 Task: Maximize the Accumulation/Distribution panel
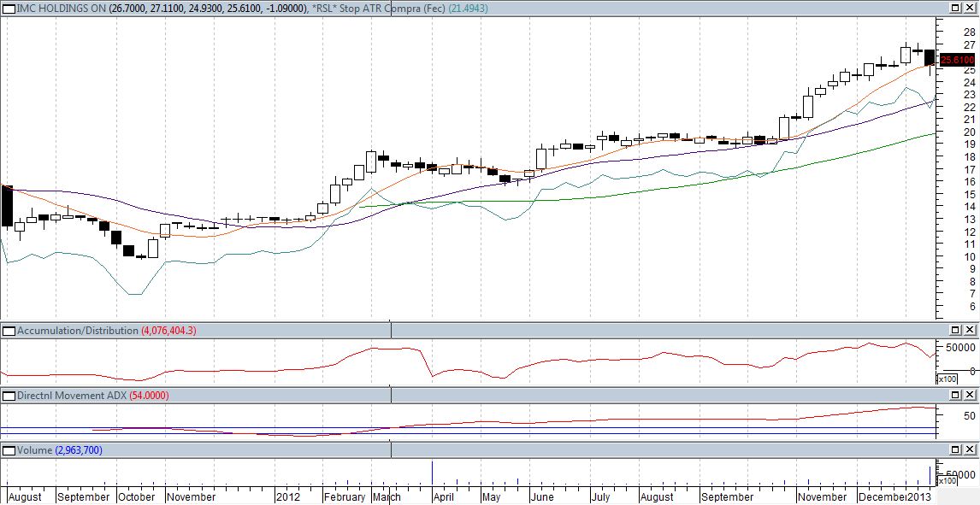point(955,331)
